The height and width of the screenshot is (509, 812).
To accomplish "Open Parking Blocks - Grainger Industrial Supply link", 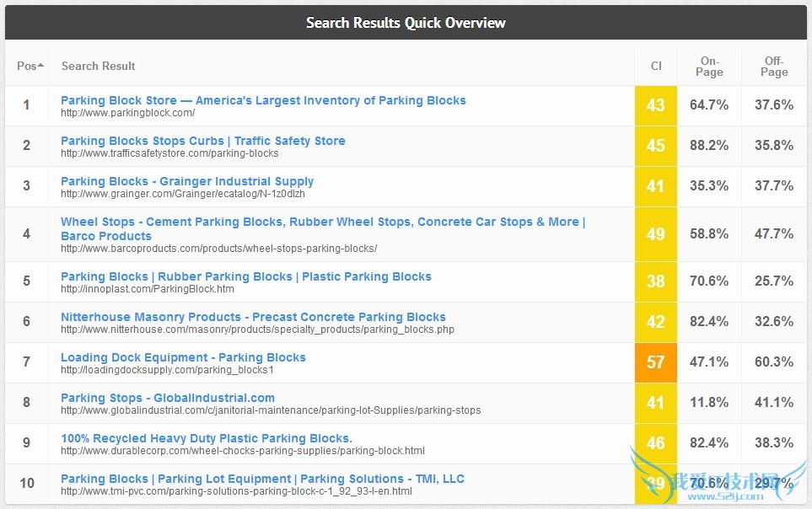I will point(186,181).
